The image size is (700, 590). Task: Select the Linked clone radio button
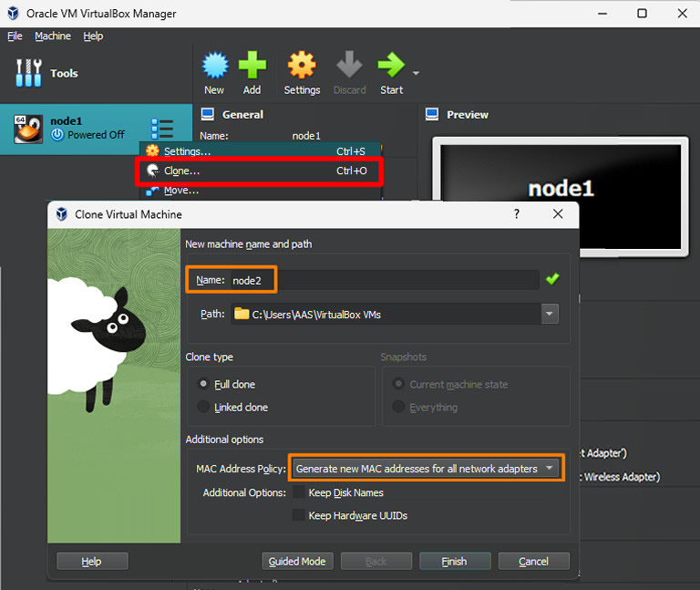pos(203,407)
